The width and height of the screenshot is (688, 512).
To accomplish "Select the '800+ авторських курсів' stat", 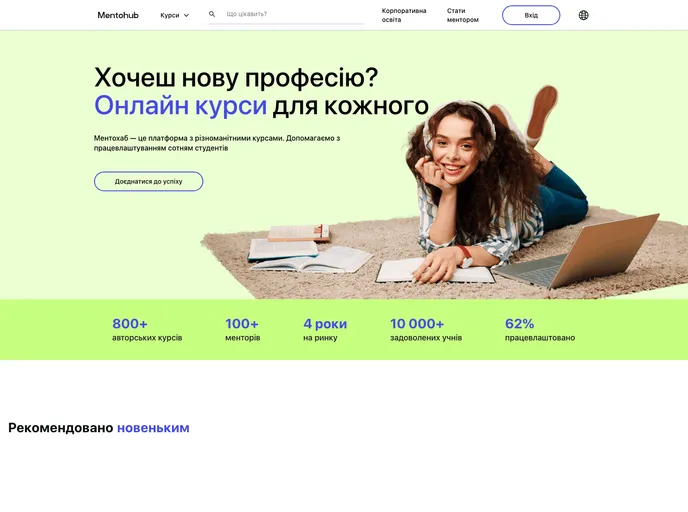I will tap(147, 329).
